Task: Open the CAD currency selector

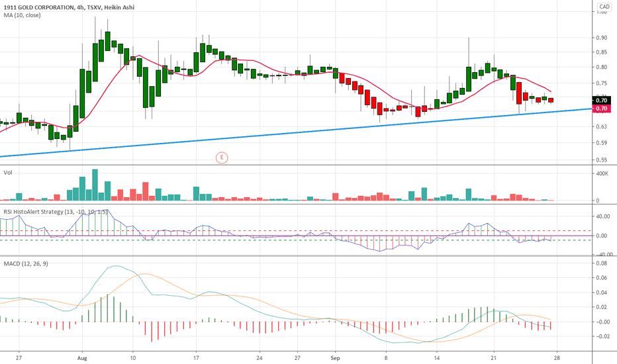Action: pos(604,7)
